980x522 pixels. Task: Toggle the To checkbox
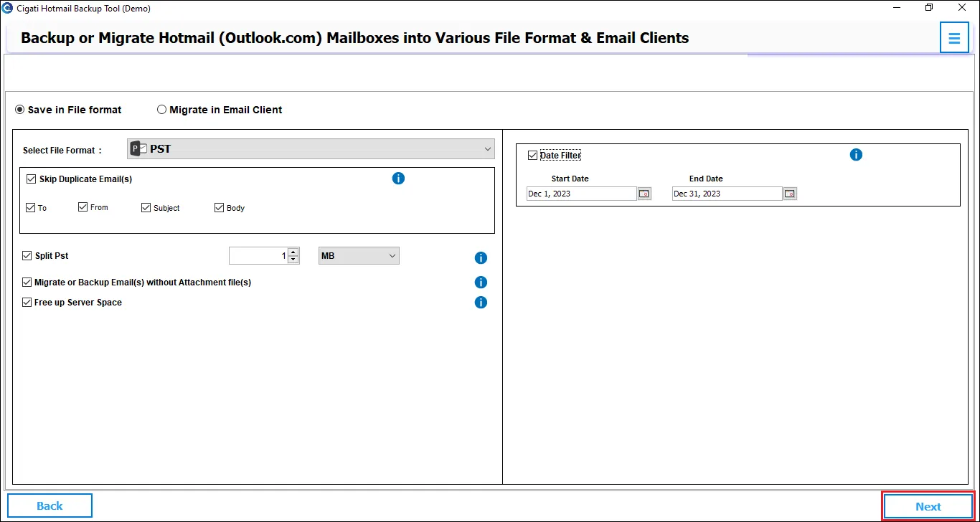(30, 208)
